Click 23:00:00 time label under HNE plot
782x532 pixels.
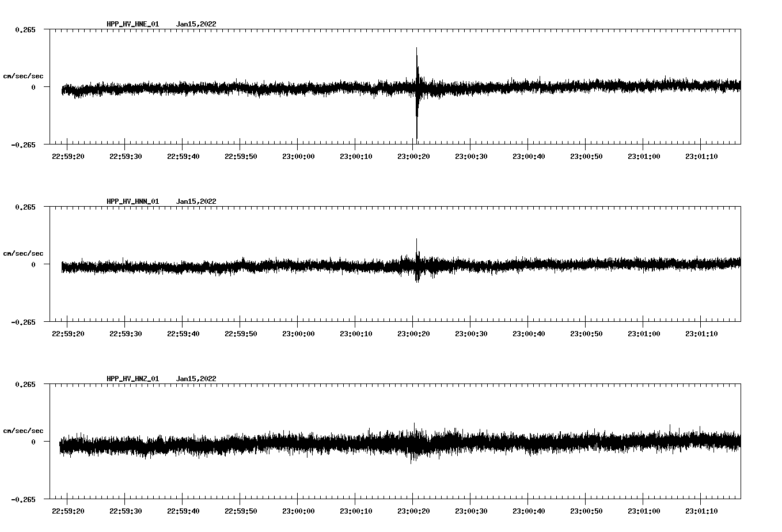298,157
